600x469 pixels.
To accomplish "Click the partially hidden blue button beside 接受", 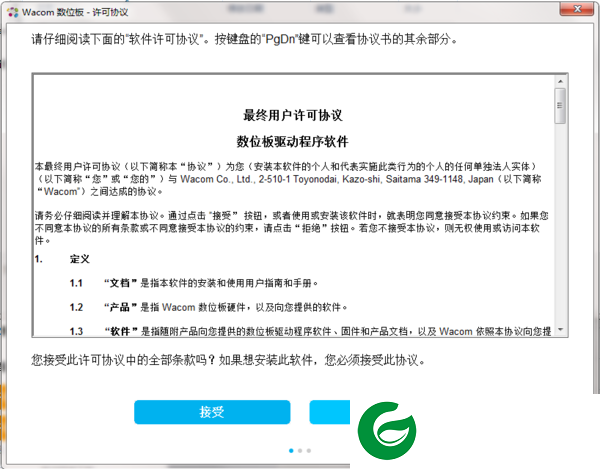I will tap(329, 412).
